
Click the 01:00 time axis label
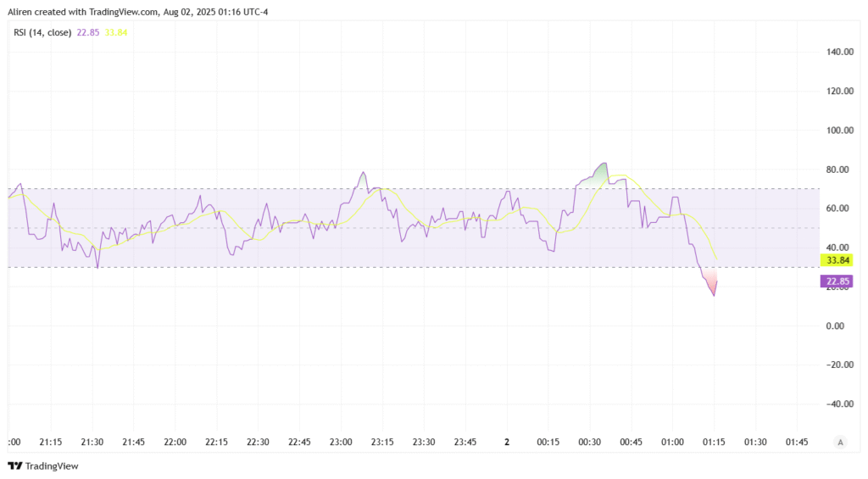[x=672, y=442]
